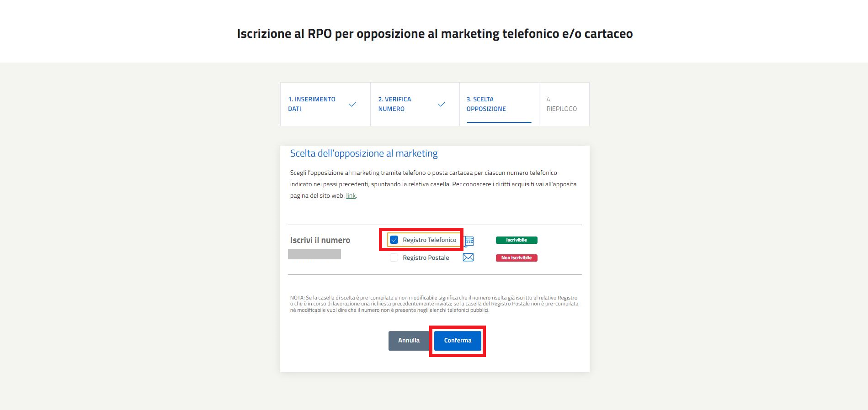This screenshot has width=868, height=410.
Task: Open the rights info 'link' hyperlink
Action: tap(351, 196)
